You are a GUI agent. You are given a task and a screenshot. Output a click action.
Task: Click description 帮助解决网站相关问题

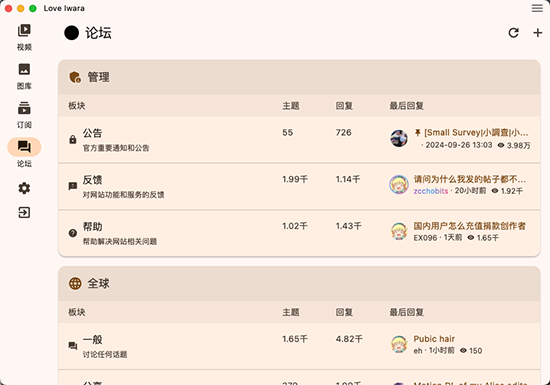pyautogui.click(x=120, y=241)
